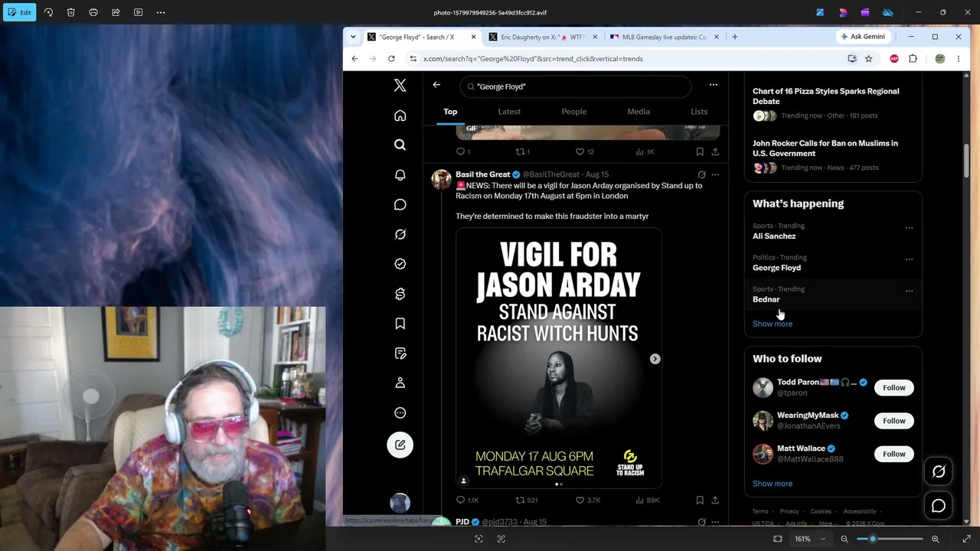Zoom in using the Photos magnifier plus
980x551 pixels.
point(935,539)
